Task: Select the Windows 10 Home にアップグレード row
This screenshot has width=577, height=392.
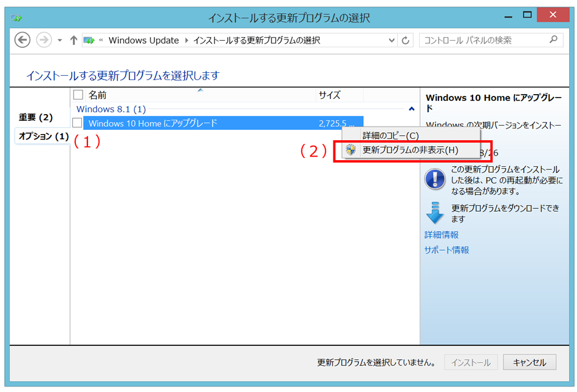Action: coord(223,123)
